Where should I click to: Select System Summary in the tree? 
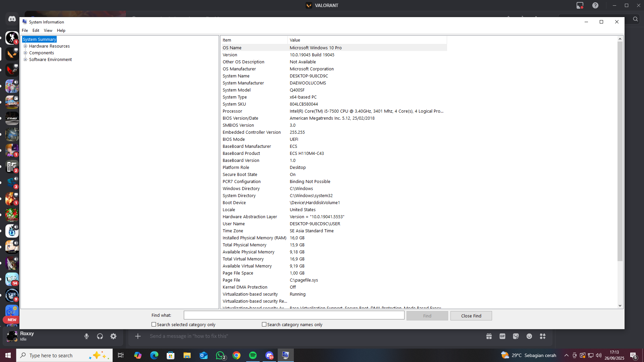(x=39, y=40)
